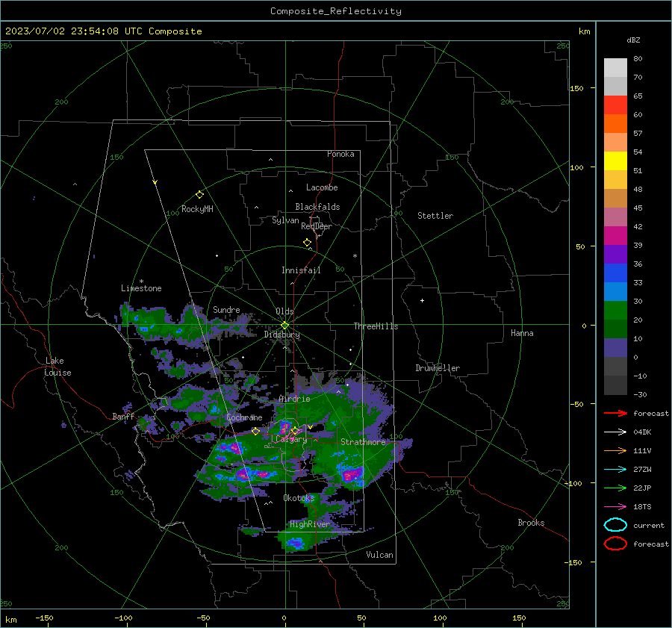This screenshot has width=672, height=628.
Task: Click the green 22JP arrow icon
Action: (615, 488)
